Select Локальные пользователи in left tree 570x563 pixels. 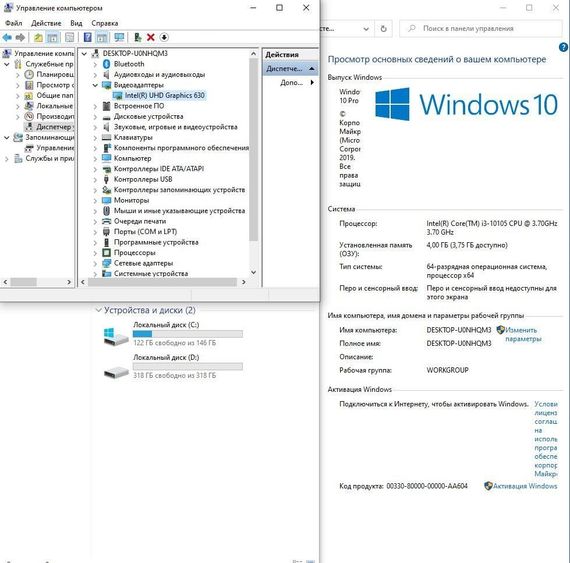pyautogui.click(x=49, y=106)
